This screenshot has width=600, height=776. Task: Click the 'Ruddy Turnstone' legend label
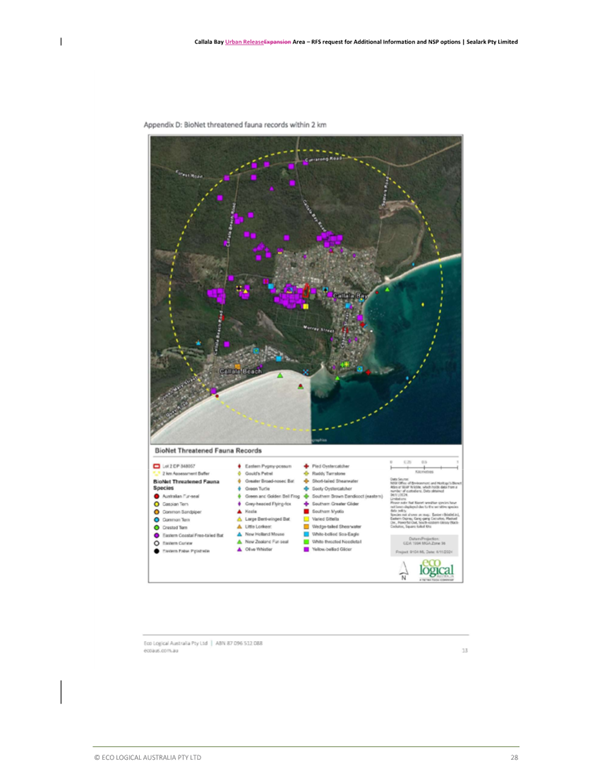click(328, 474)
